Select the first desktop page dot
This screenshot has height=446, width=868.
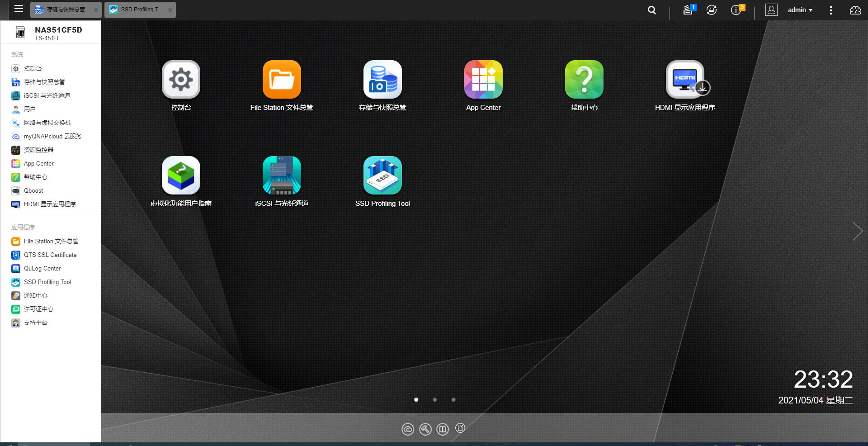click(x=416, y=399)
